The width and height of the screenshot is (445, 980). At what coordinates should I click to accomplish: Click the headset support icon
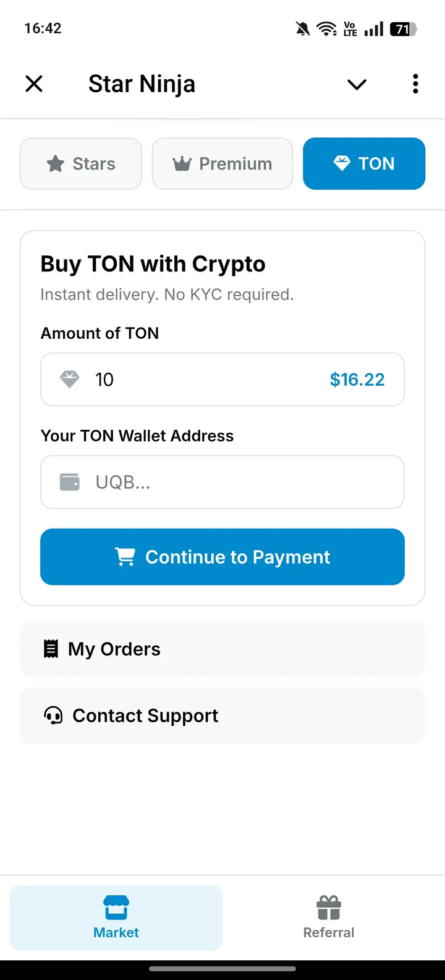(x=53, y=716)
